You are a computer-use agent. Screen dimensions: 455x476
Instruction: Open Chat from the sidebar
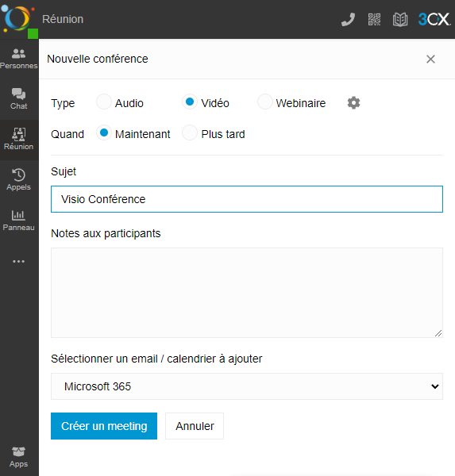click(x=19, y=99)
